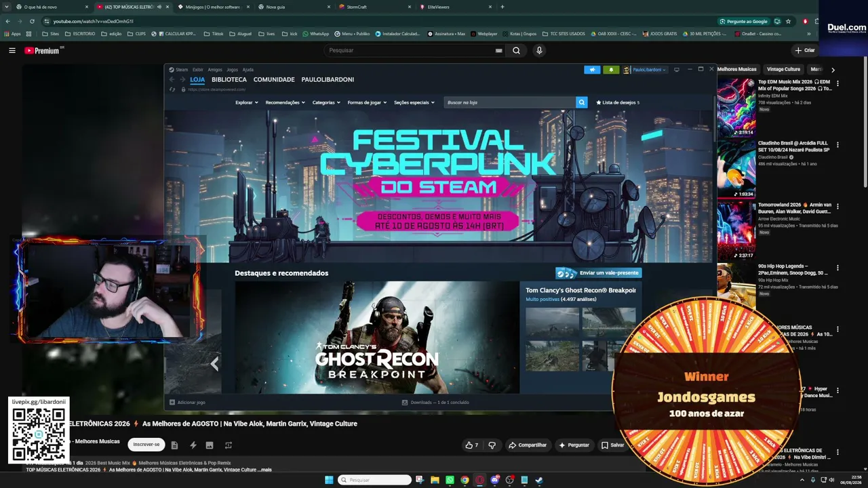Save video with Salvar button

612,445
